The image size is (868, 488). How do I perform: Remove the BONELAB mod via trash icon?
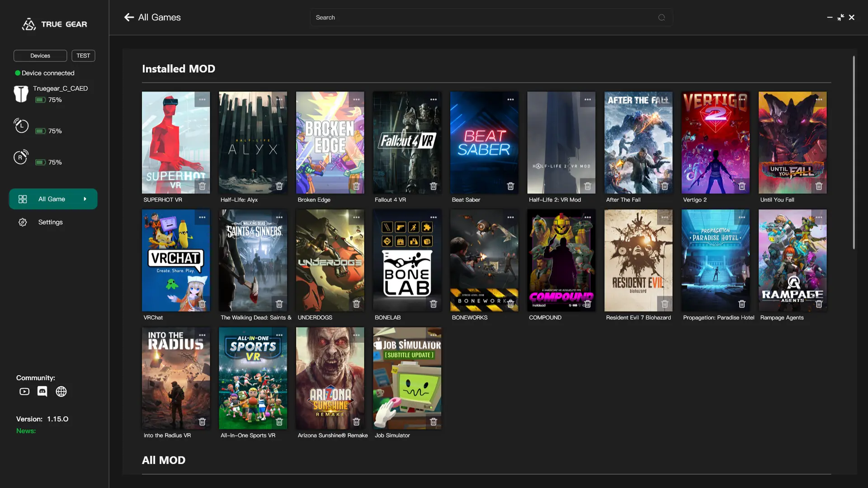(433, 304)
